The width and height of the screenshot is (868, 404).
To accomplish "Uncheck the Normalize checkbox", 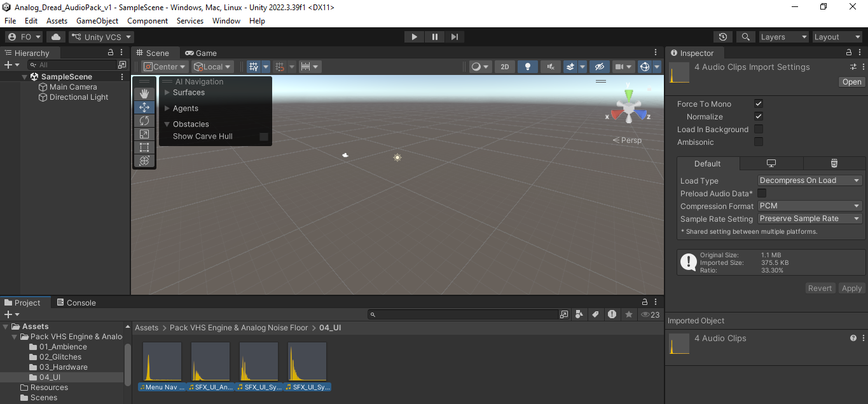I will point(759,116).
